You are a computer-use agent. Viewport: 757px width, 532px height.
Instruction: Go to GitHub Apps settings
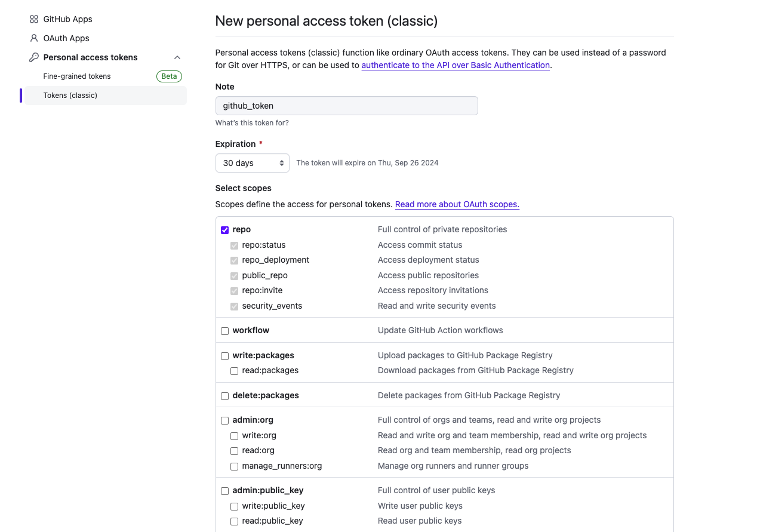coord(67,19)
